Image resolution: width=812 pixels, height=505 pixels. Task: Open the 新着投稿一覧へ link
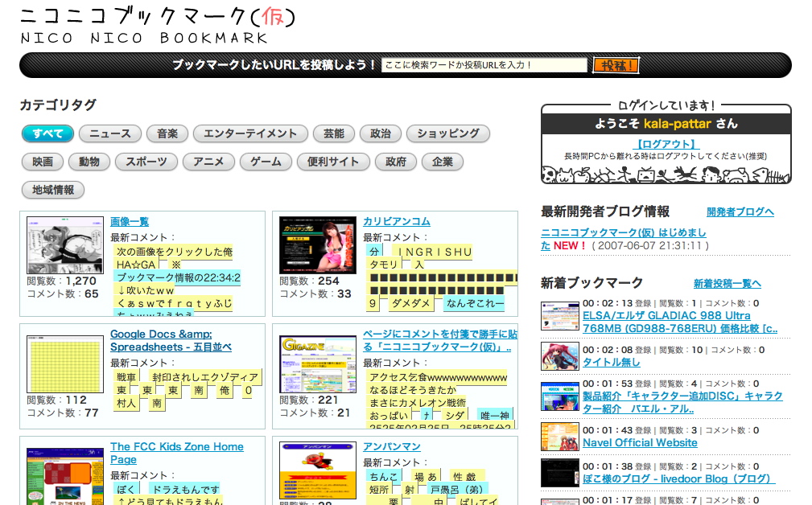[727, 284]
